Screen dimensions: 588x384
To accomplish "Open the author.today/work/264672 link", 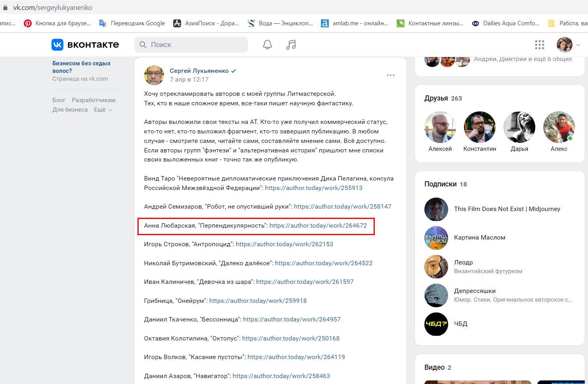I will click(318, 226).
